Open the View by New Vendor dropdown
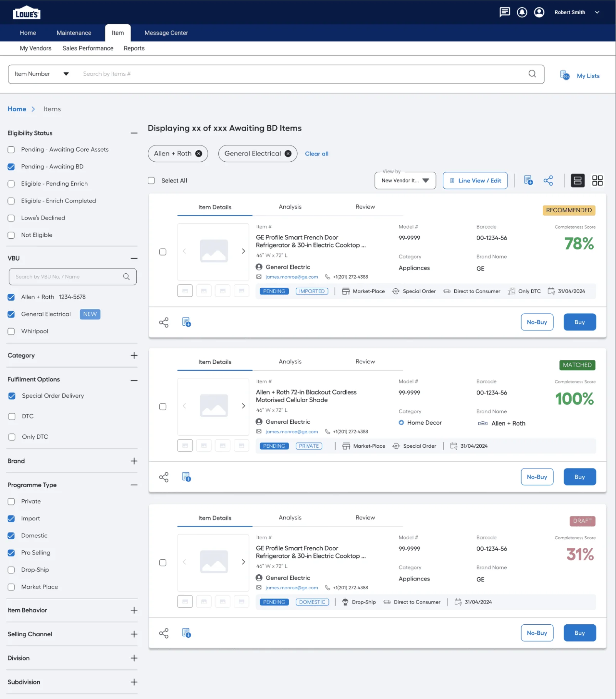 (x=405, y=181)
